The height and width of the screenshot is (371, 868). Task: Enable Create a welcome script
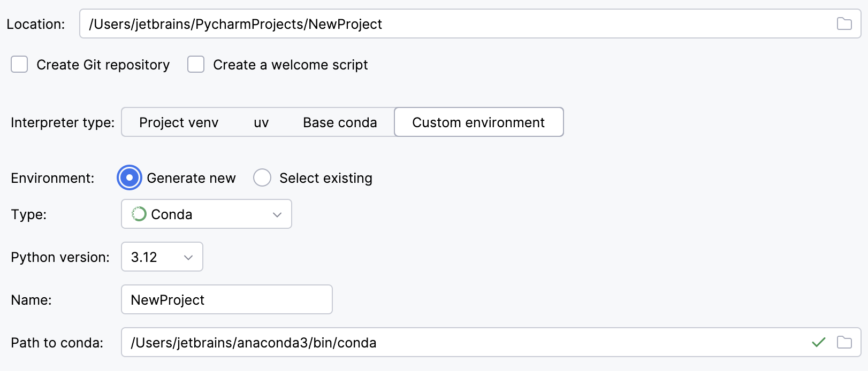click(x=196, y=64)
